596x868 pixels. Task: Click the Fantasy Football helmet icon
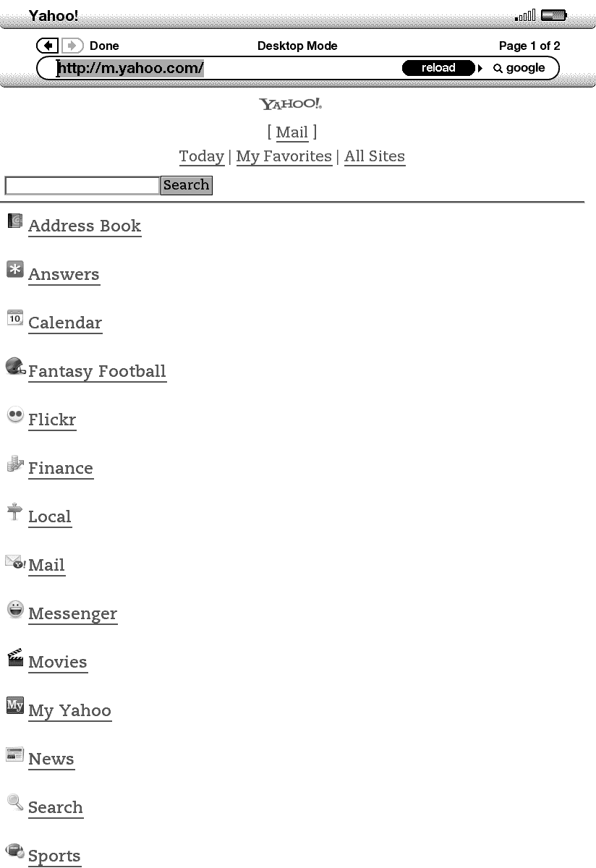pyautogui.click(x=15, y=367)
